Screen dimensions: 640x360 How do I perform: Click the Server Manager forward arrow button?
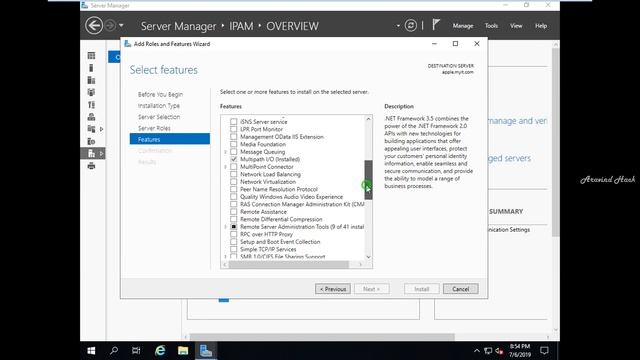pos(110,26)
